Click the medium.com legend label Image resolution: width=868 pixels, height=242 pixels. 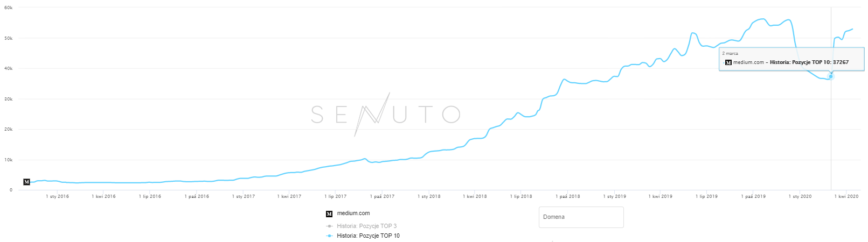click(353, 213)
